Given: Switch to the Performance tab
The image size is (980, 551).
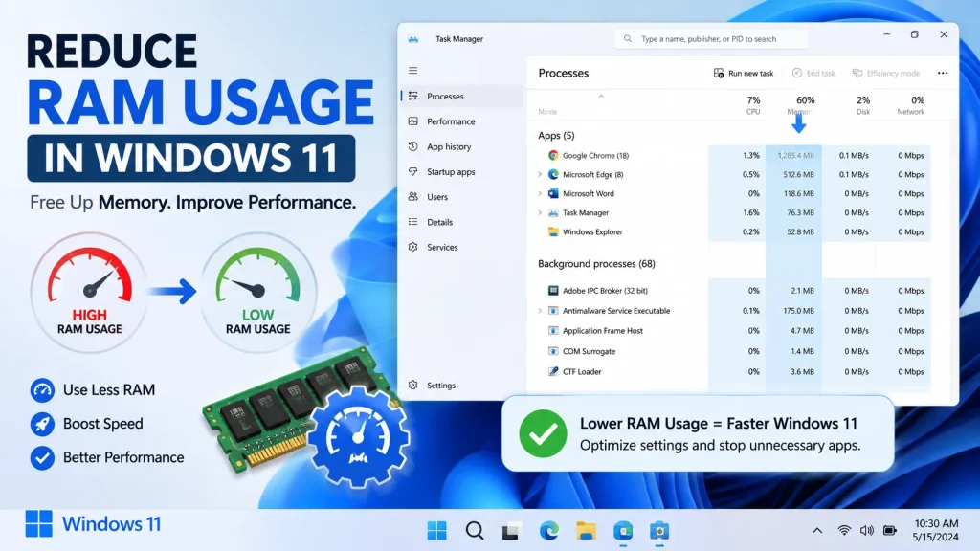Looking at the screenshot, I should pos(462,121).
